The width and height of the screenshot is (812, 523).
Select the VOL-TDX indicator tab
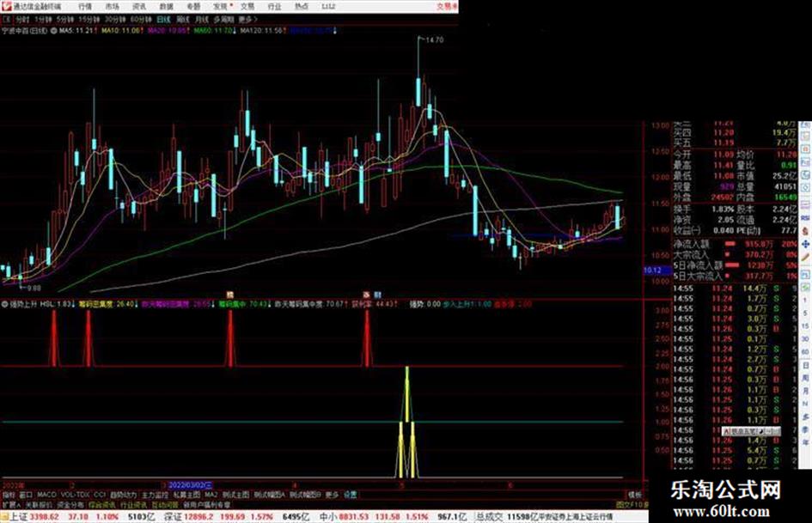coord(75,495)
